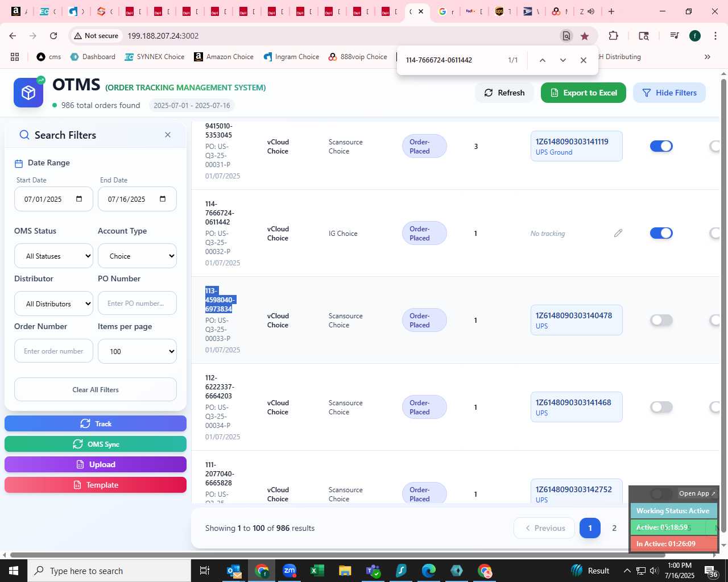This screenshot has height=582, width=728.
Task: Open File Explorer from the taskbar
Action: coord(345,571)
